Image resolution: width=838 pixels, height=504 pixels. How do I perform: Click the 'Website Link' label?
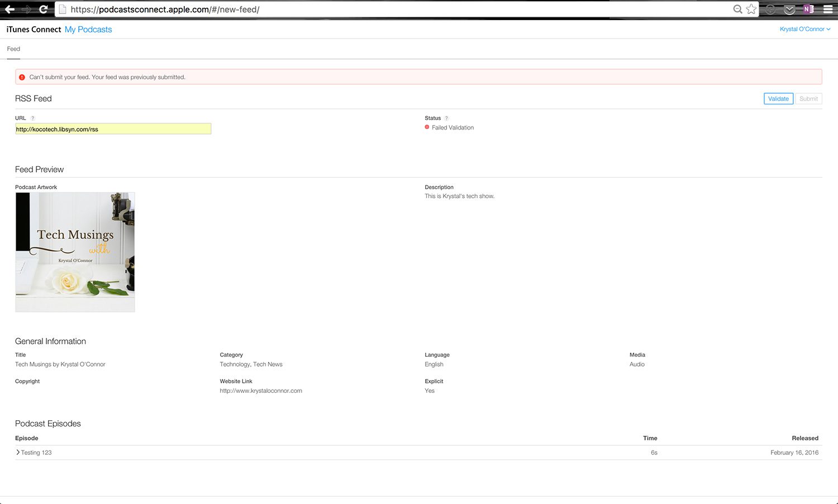point(236,382)
